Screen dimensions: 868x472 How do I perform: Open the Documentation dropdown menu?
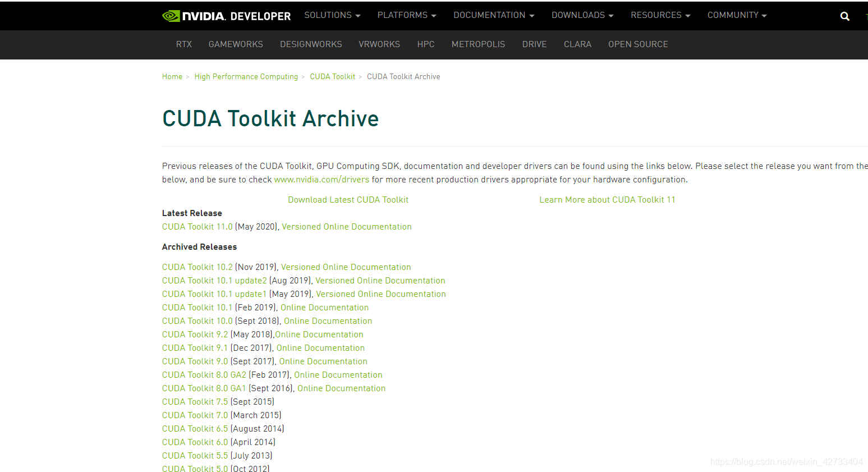[494, 15]
